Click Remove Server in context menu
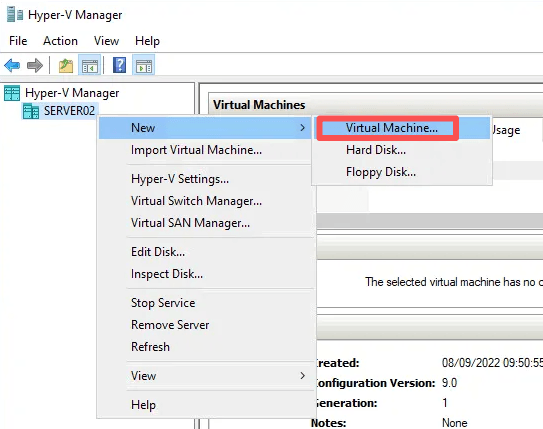The width and height of the screenshot is (543, 429). 206,325
